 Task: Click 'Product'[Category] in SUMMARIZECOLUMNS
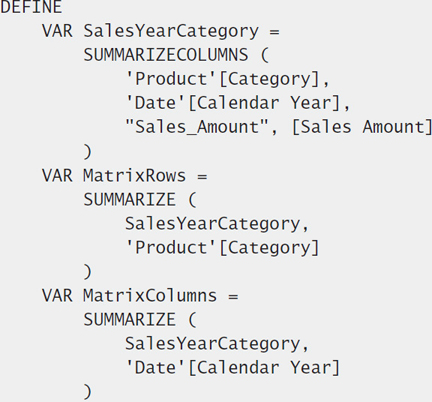[x=222, y=79]
